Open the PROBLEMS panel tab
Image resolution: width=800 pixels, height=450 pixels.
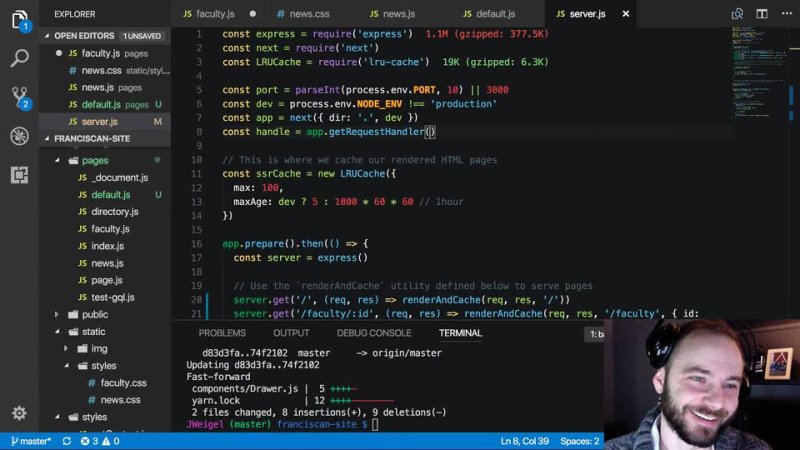pos(222,333)
